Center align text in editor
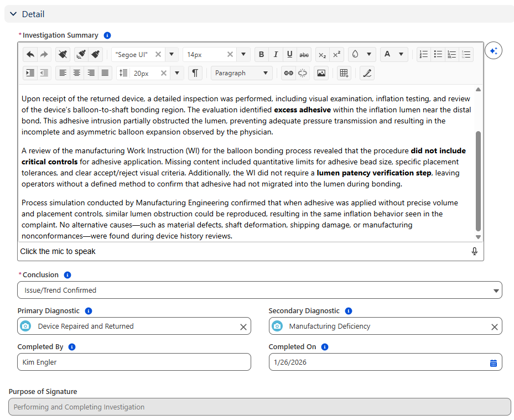Viewport: 514px width, 420px height. point(76,73)
